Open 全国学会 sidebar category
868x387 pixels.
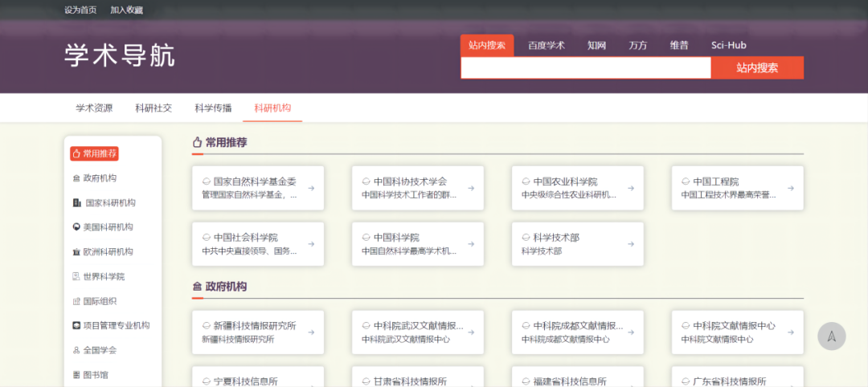tap(95, 351)
